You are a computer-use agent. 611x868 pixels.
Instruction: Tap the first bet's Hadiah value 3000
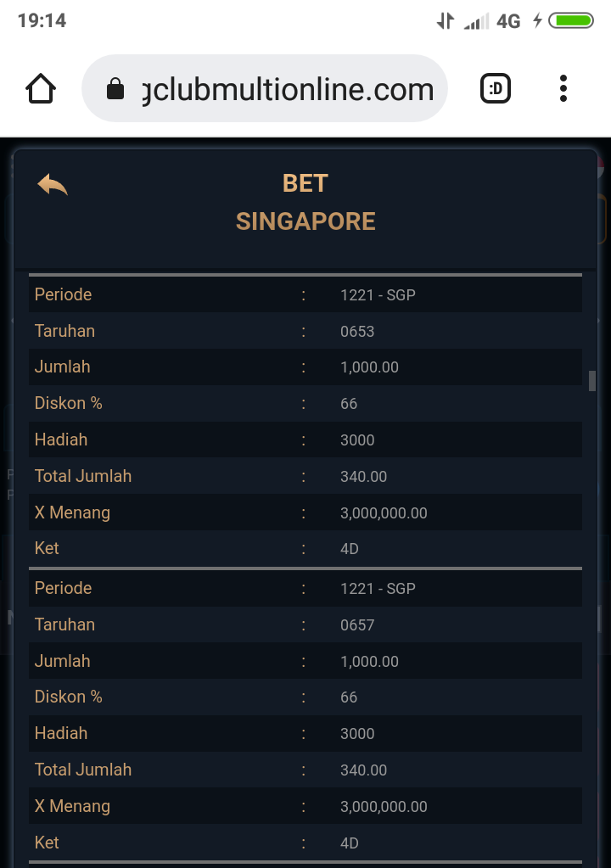pyautogui.click(x=357, y=440)
